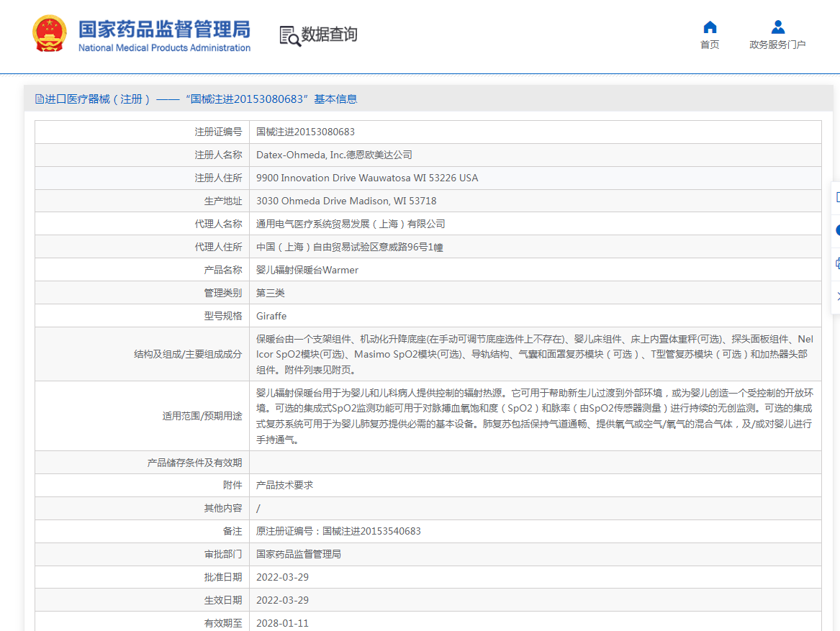This screenshot has width=840, height=631.
Task: Select the 第三类 category value
Action: coord(271,293)
